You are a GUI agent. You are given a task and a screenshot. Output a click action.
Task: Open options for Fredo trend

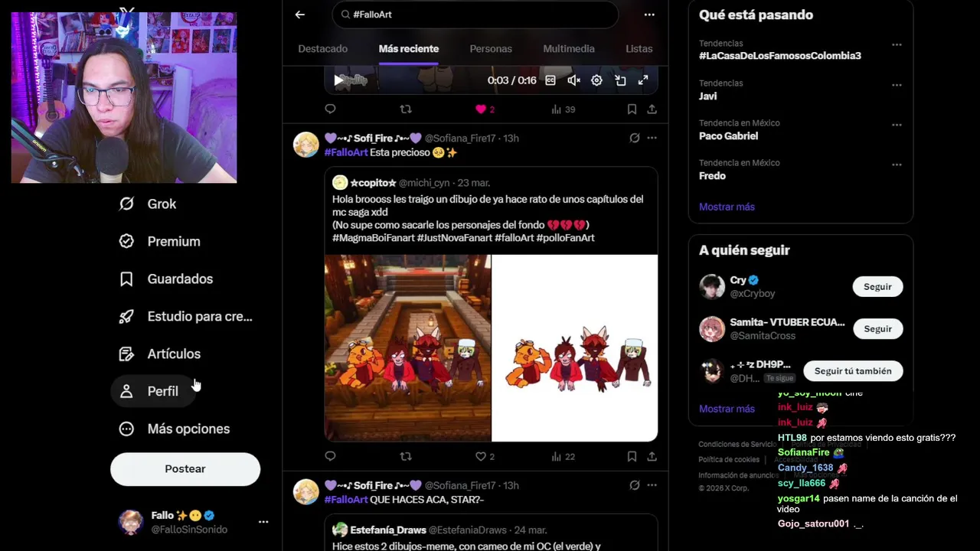tap(897, 164)
